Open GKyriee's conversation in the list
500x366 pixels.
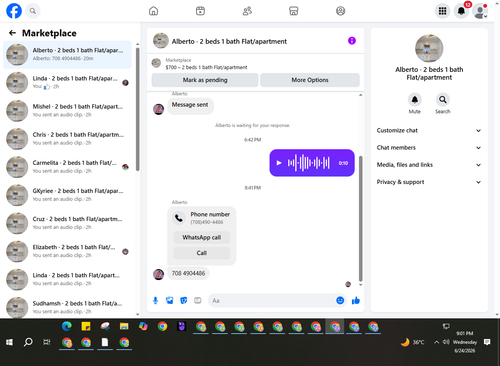coord(68,195)
